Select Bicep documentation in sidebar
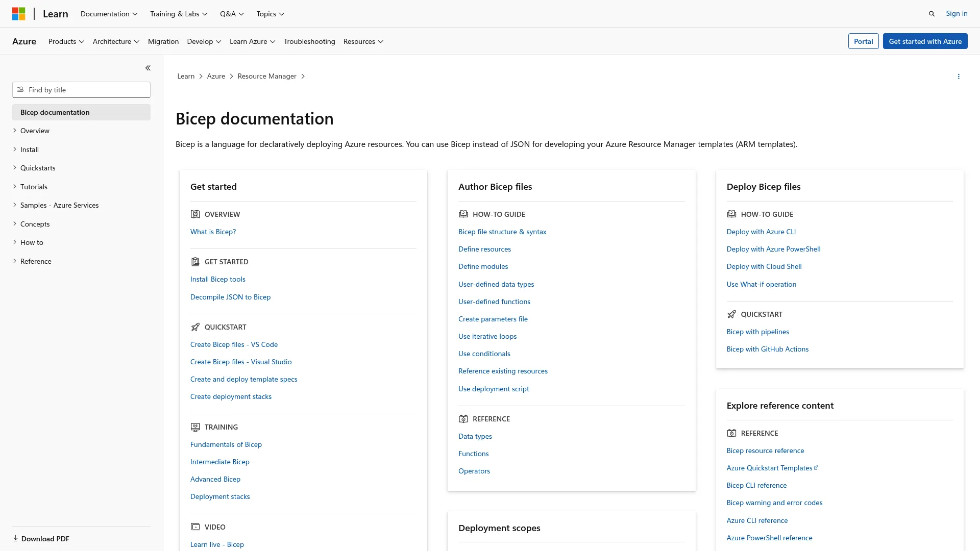The image size is (980, 551). point(81,112)
